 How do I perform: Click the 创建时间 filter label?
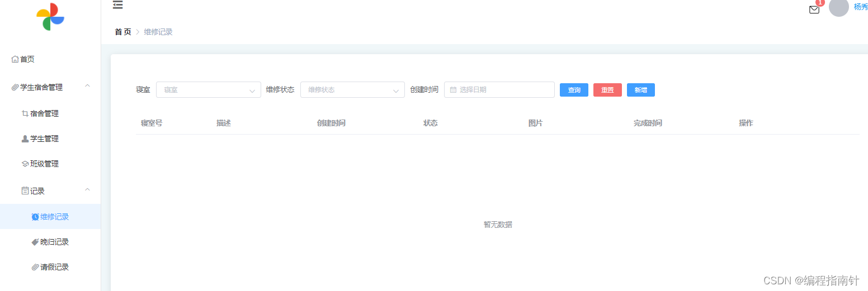(424, 89)
